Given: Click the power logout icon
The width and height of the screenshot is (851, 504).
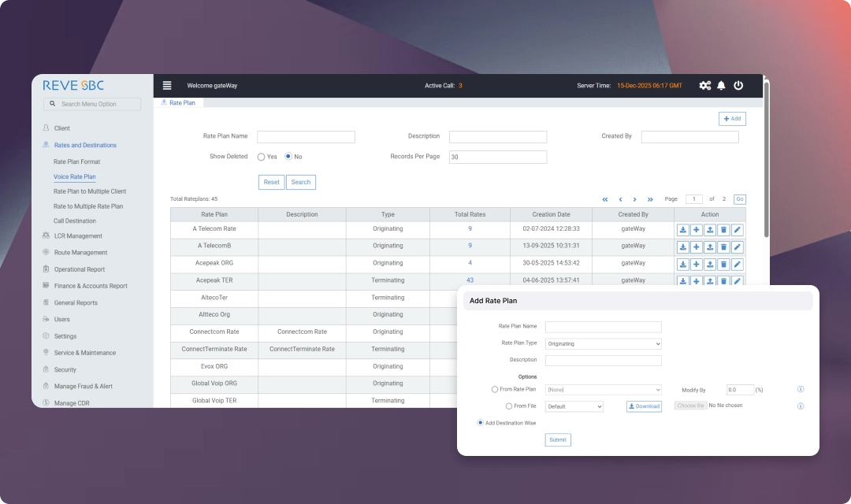Looking at the screenshot, I should 738,86.
